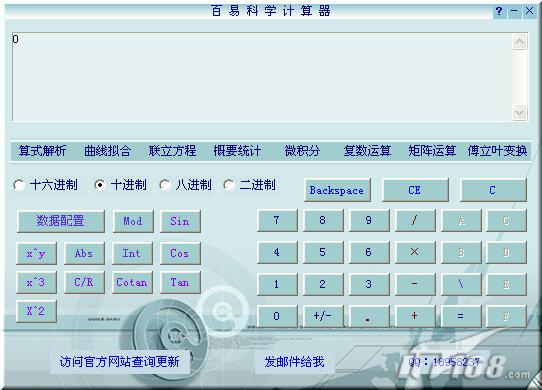Image resolution: width=542 pixels, height=390 pixels.
Task: Click the equals = key
Action: point(461,316)
